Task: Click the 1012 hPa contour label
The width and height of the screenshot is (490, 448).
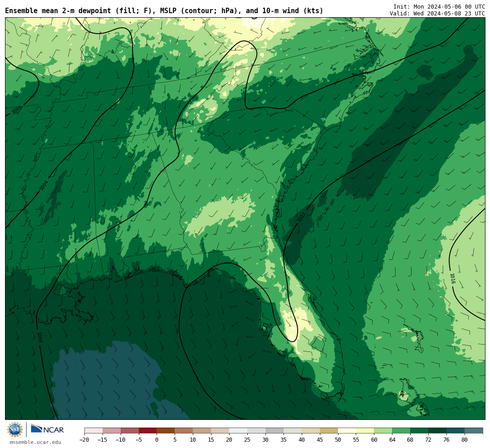Action: coord(301,218)
